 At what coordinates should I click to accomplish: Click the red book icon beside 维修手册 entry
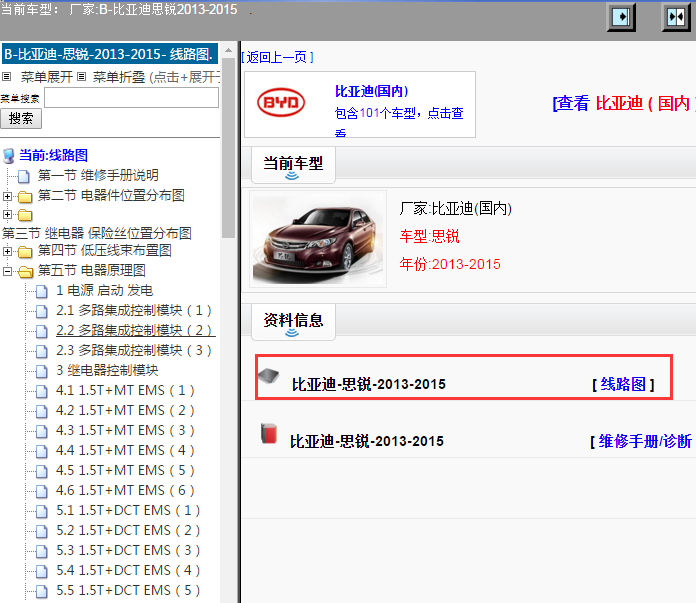[268, 433]
